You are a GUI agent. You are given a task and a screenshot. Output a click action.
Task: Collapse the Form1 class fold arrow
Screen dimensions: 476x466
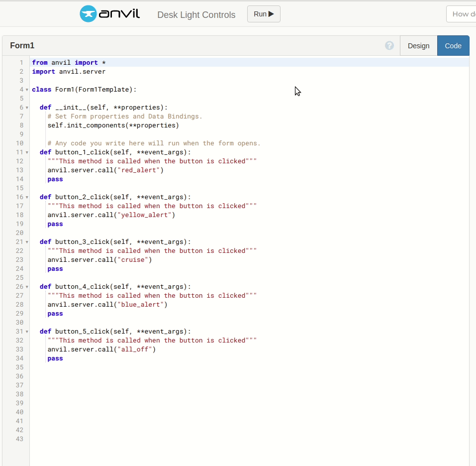tap(27, 90)
